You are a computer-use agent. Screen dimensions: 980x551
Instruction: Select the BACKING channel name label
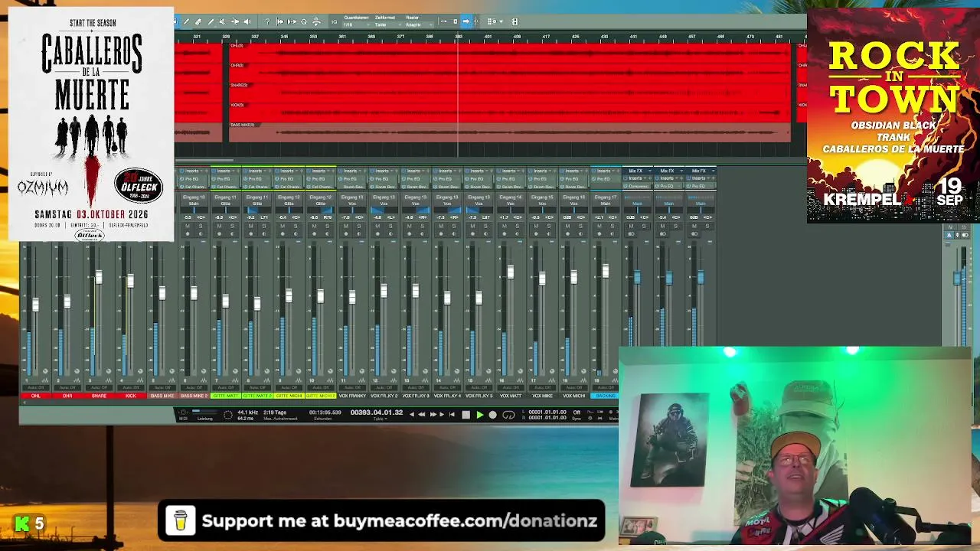[x=605, y=396]
